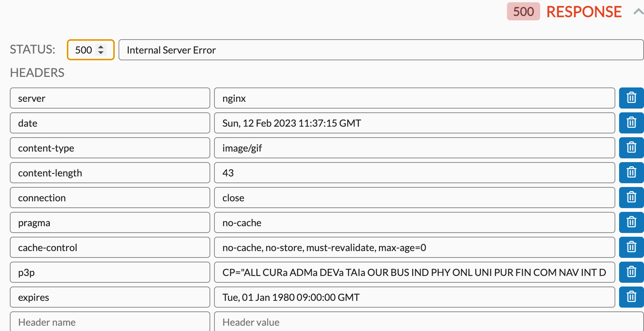Delete the content-length header row
This screenshot has height=331, width=644.
coord(631,173)
